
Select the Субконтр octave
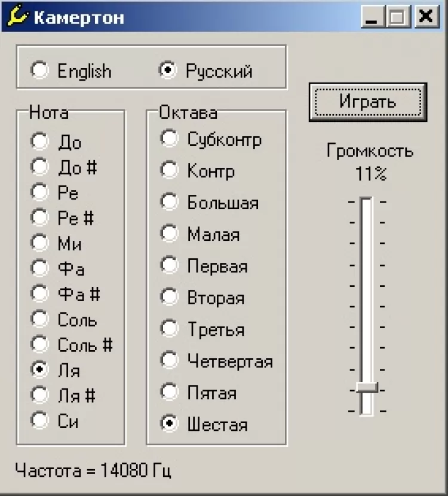coord(170,139)
